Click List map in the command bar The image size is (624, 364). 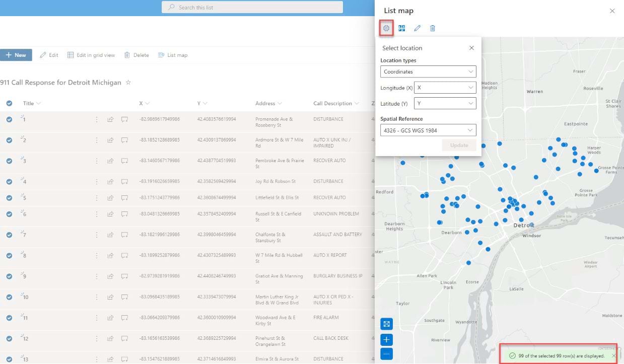(x=173, y=55)
